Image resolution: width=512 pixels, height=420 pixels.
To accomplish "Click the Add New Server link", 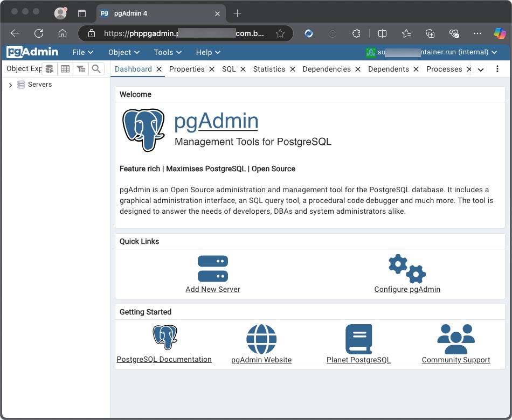I will [212, 290].
